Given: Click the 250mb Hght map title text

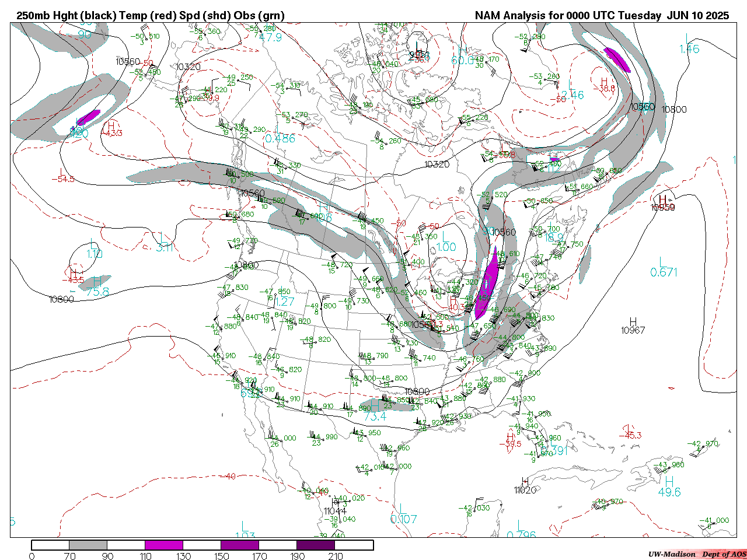Looking at the screenshot, I should pos(151,16).
